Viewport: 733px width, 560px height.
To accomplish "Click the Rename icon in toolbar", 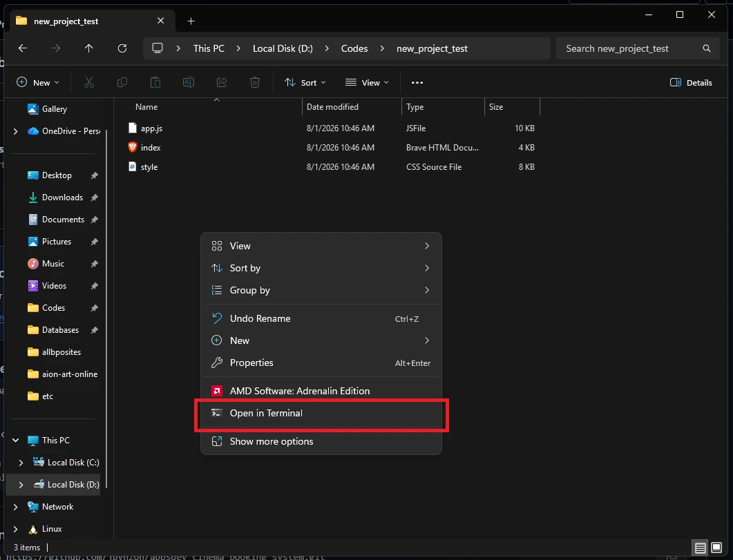I will coord(189,83).
